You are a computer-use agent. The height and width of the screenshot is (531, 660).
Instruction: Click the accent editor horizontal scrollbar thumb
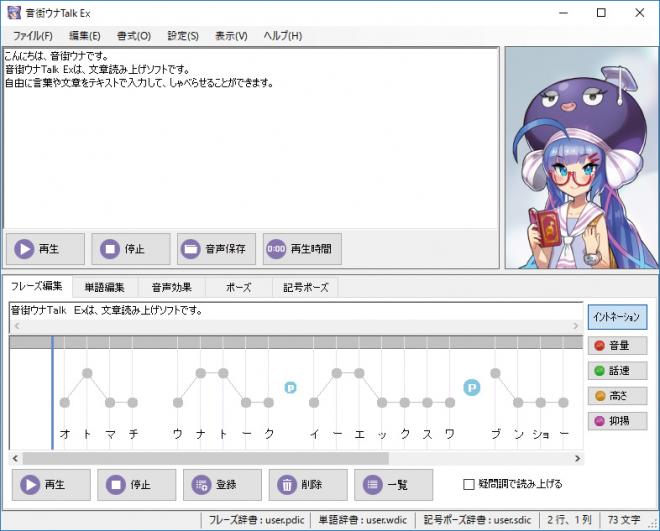tap(206, 459)
